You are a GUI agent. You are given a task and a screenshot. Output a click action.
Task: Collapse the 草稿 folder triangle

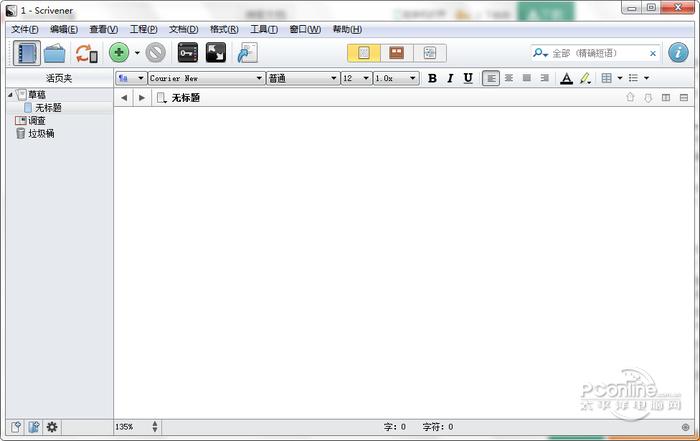pyautogui.click(x=10, y=95)
